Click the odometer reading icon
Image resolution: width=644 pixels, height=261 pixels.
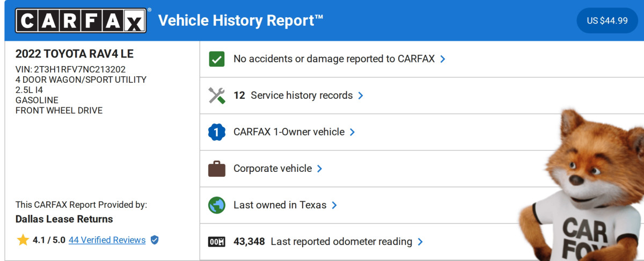click(x=216, y=242)
